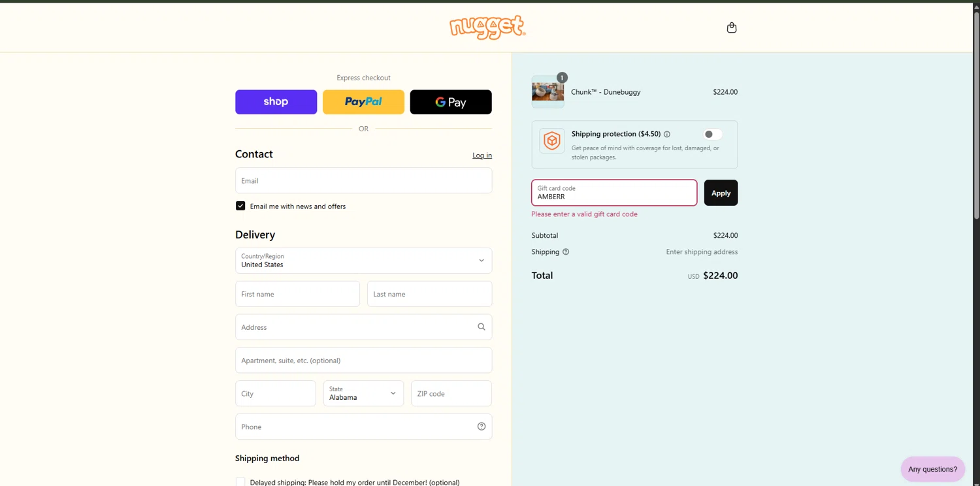Image resolution: width=980 pixels, height=486 pixels.
Task: Click the product name Chunk™ - Dunebuggy
Action: (606, 92)
